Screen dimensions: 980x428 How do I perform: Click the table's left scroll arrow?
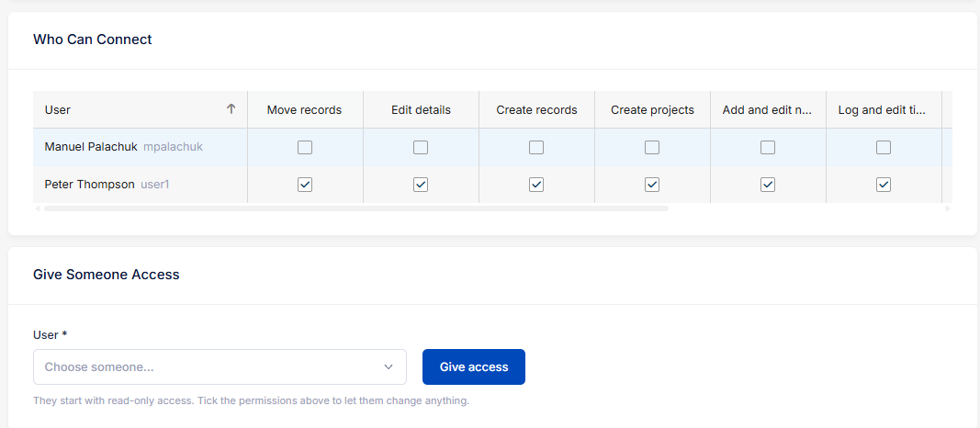pyautogui.click(x=38, y=208)
